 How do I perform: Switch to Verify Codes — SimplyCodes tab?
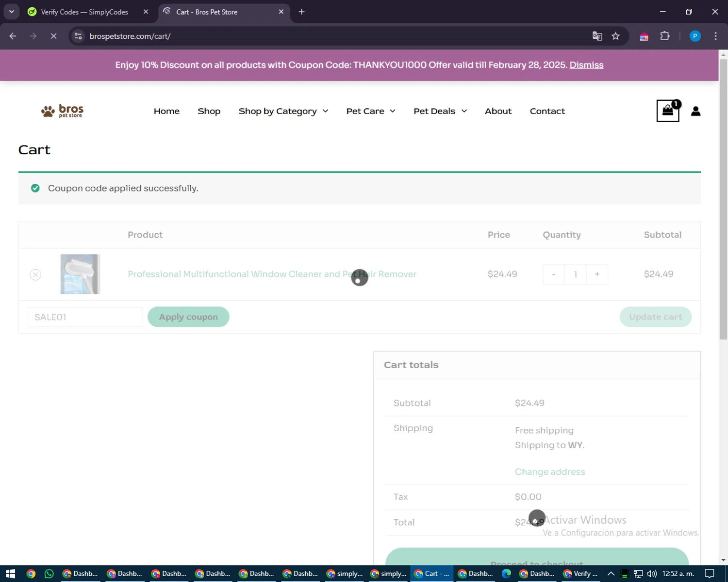pyautogui.click(x=84, y=12)
